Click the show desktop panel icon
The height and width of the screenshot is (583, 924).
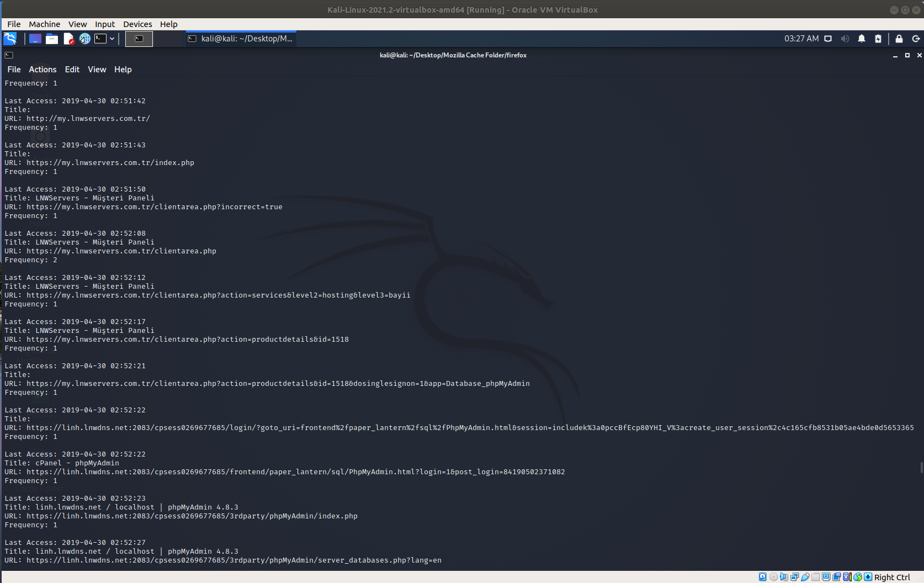tap(35, 39)
